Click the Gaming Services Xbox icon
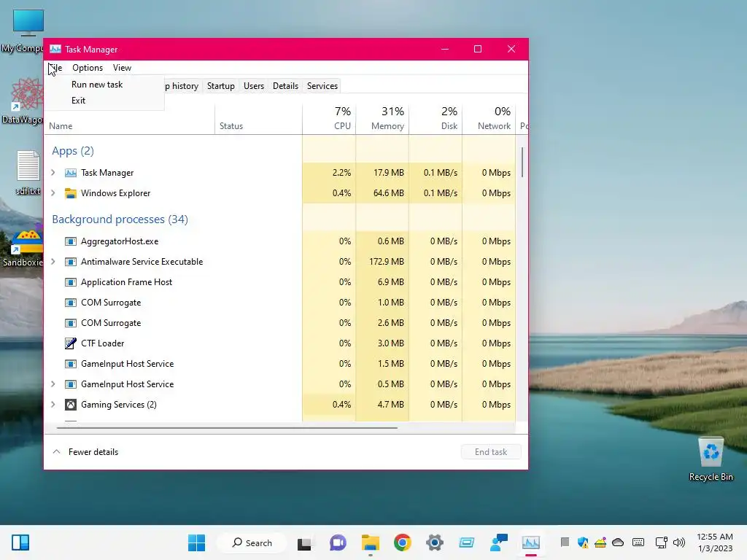Screen dimensions: 747x560 (71, 405)
